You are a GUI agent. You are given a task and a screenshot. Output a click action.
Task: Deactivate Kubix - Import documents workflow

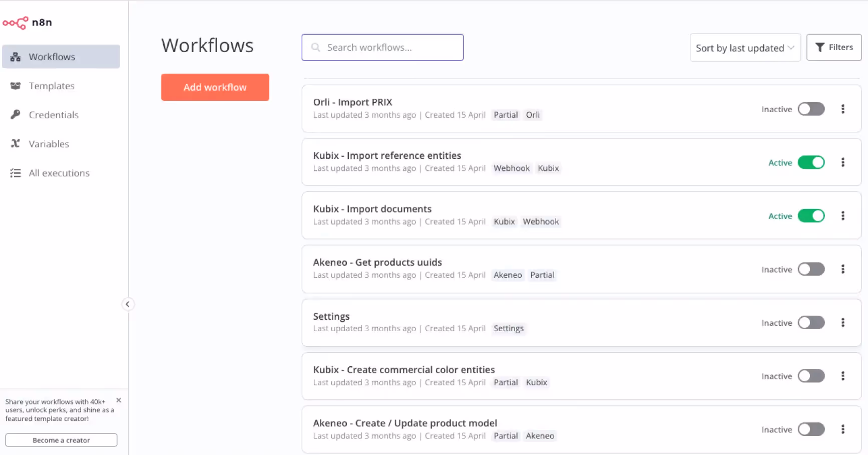(x=811, y=216)
